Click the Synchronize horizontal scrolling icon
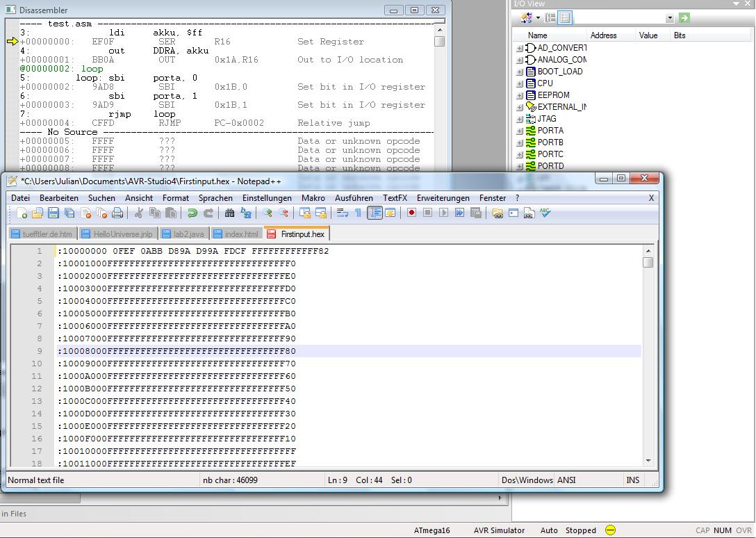Image resolution: width=756 pixels, height=538 pixels. 320,213
